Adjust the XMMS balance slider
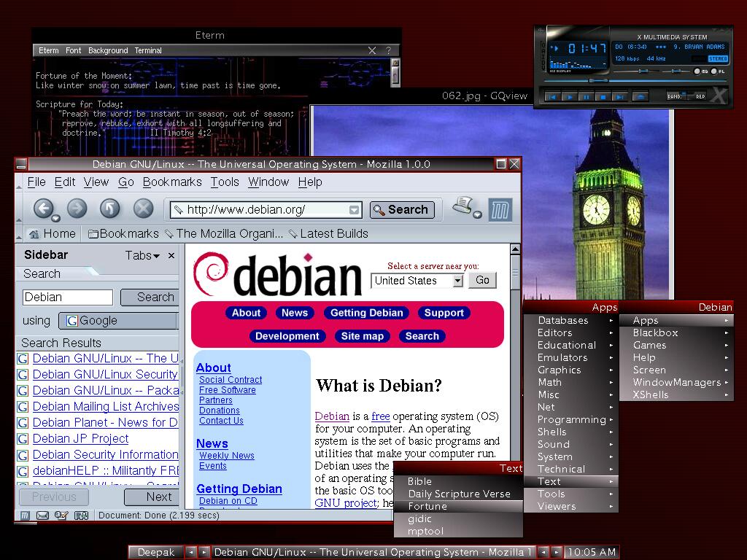Viewport: 747px width, 560px height. point(676,71)
